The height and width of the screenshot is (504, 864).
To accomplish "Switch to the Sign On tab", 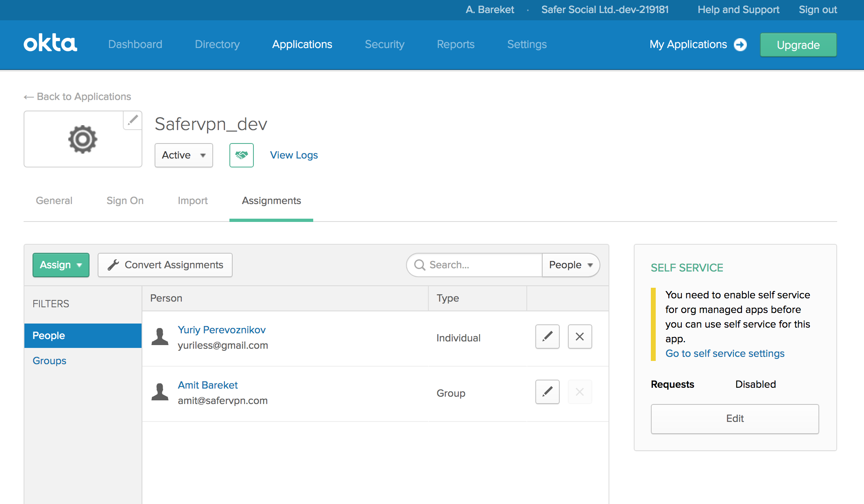I will point(125,201).
